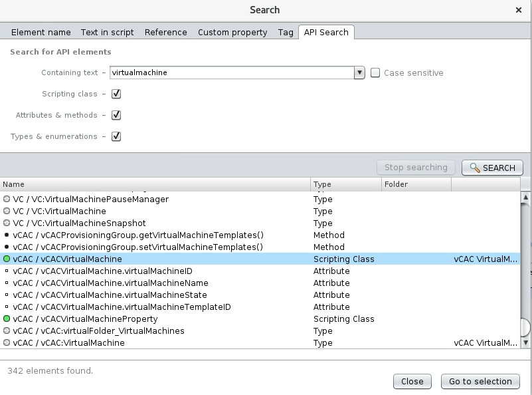Switch to the Tag tab
Screen dimensions: 532x395
pyautogui.click(x=286, y=33)
